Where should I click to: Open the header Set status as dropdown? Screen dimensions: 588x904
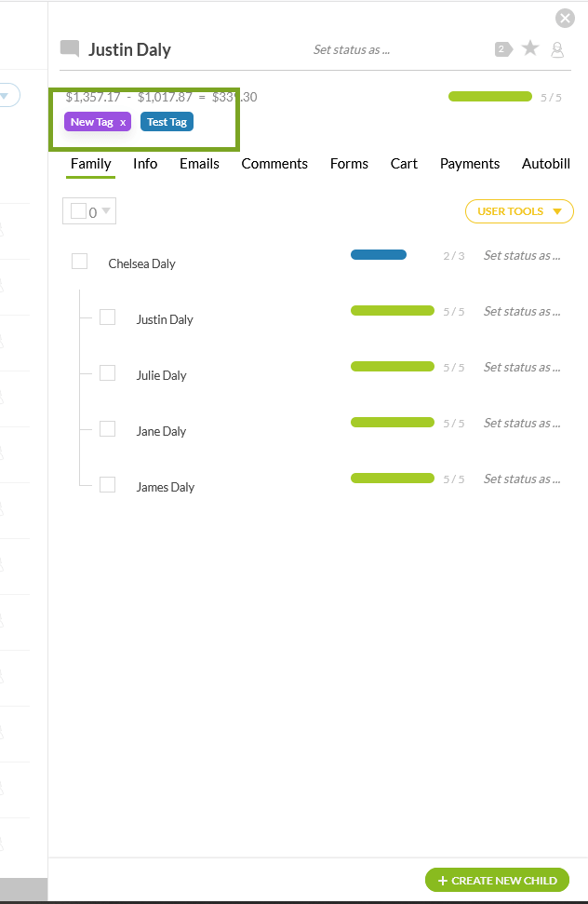click(x=352, y=49)
